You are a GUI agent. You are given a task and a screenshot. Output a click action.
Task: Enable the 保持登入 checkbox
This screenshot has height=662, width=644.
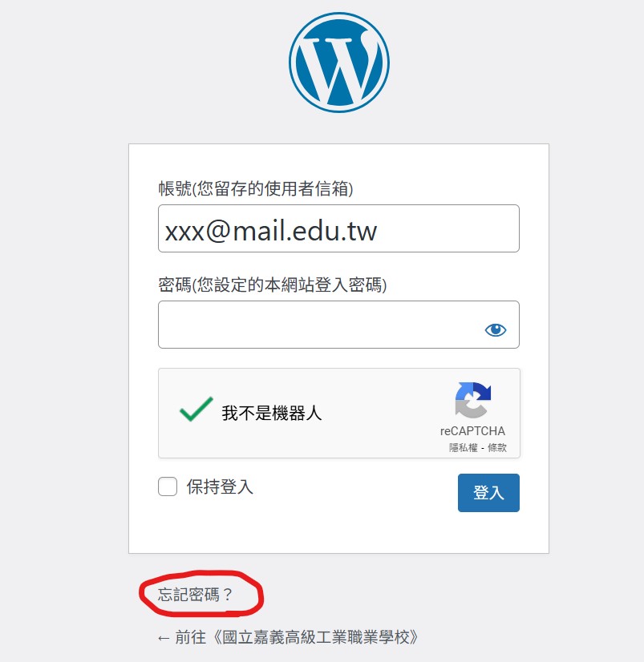click(168, 486)
